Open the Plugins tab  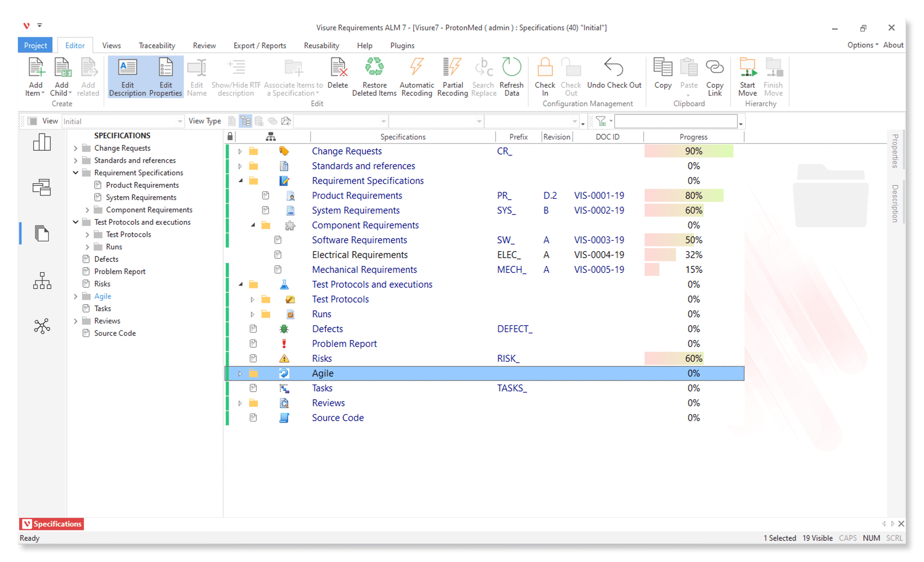point(402,46)
